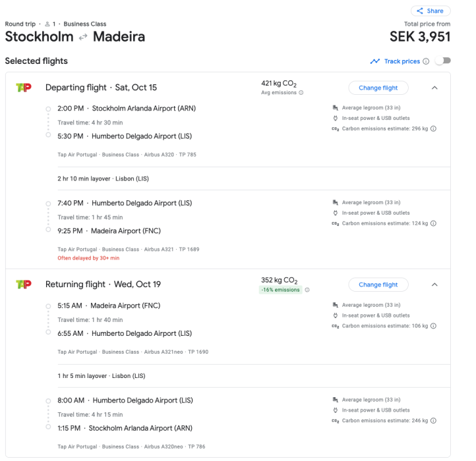
Task: Change the departing flight
Action: tap(378, 88)
